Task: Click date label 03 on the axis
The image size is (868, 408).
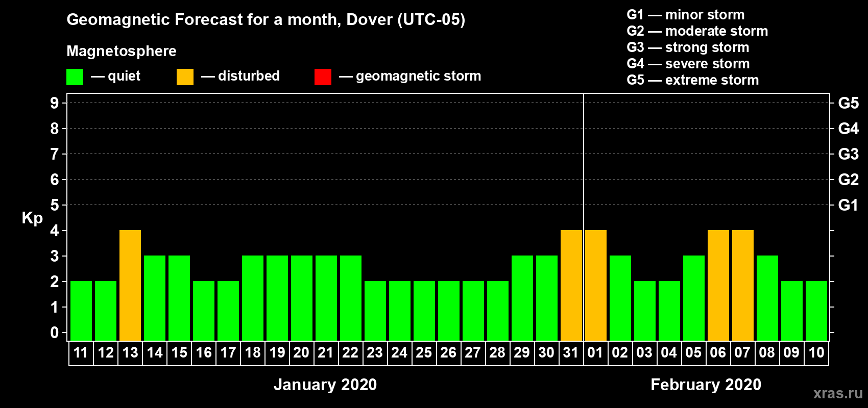Action: pyautogui.click(x=645, y=353)
